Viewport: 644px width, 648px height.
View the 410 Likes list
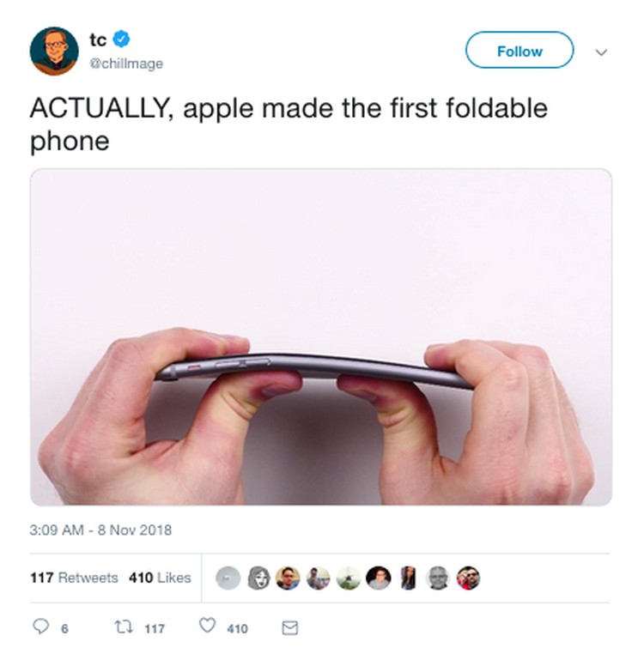[160, 578]
